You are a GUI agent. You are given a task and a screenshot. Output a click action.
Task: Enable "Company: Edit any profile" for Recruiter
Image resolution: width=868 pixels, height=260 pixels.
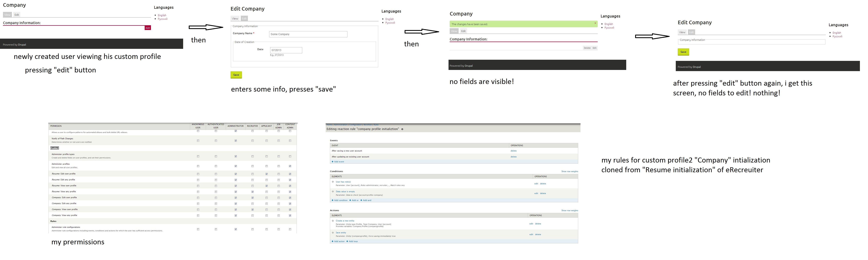[x=252, y=203]
